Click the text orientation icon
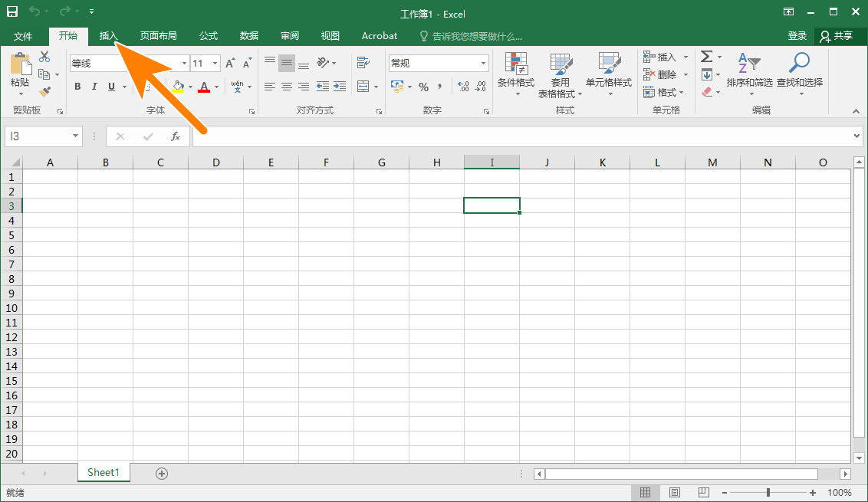The height and width of the screenshot is (502, 868). 324,63
